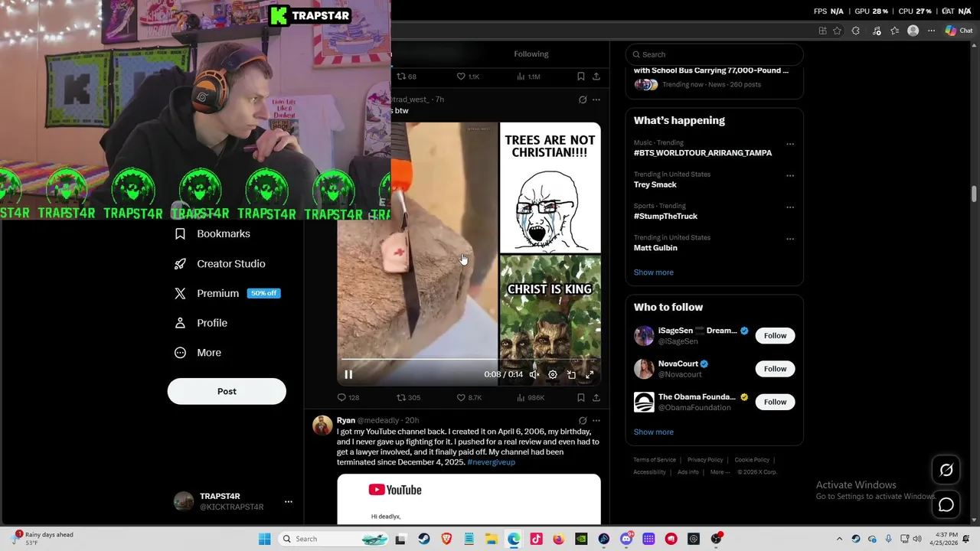This screenshot has height=551, width=980.
Task: Open options for Matt Gulbin trend
Action: [790, 239]
